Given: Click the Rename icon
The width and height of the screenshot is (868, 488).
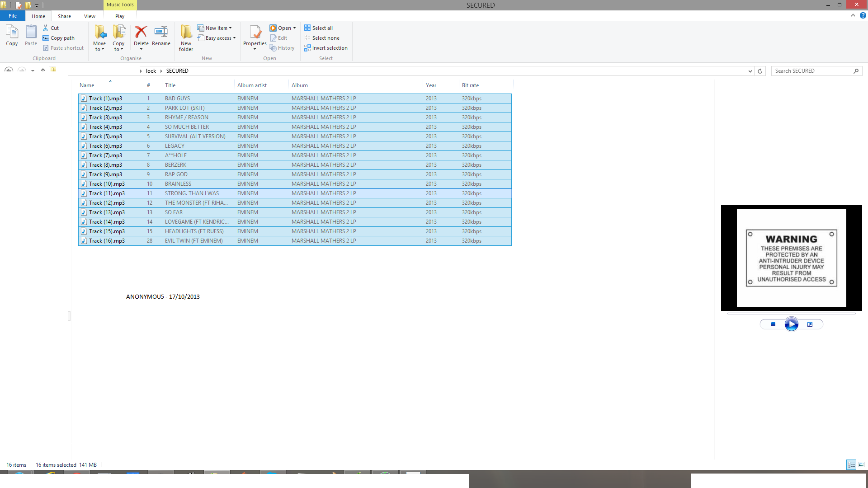Looking at the screenshot, I should tap(161, 33).
